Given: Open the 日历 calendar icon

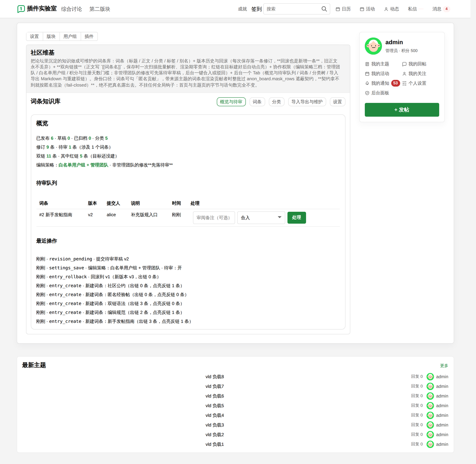Looking at the screenshot, I should [338, 9].
